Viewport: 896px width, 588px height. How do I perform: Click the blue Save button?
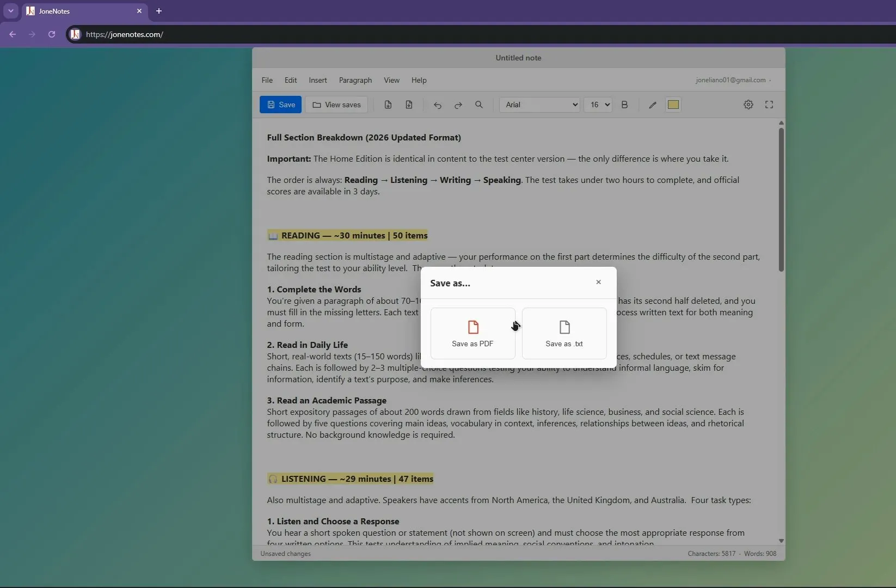point(280,105)
